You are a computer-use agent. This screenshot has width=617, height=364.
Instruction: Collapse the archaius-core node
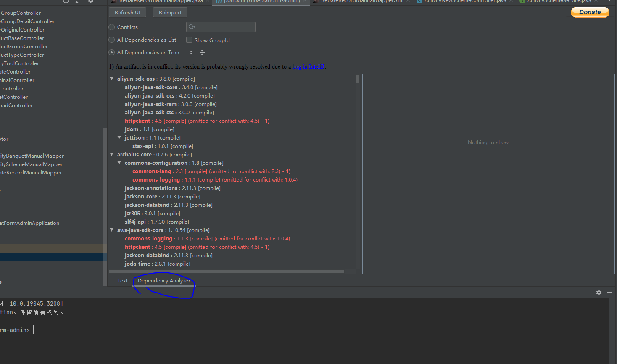112,154
